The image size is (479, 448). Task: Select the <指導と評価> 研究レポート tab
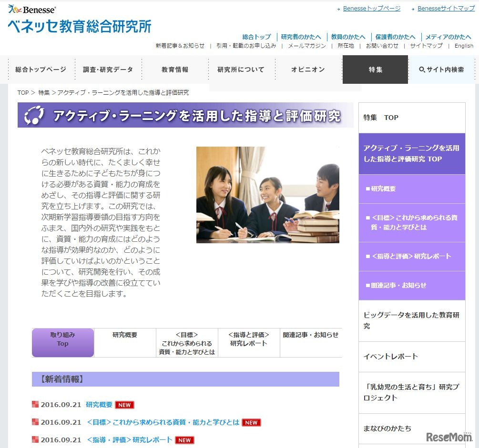pyautogui.click(x=249, y=339)
